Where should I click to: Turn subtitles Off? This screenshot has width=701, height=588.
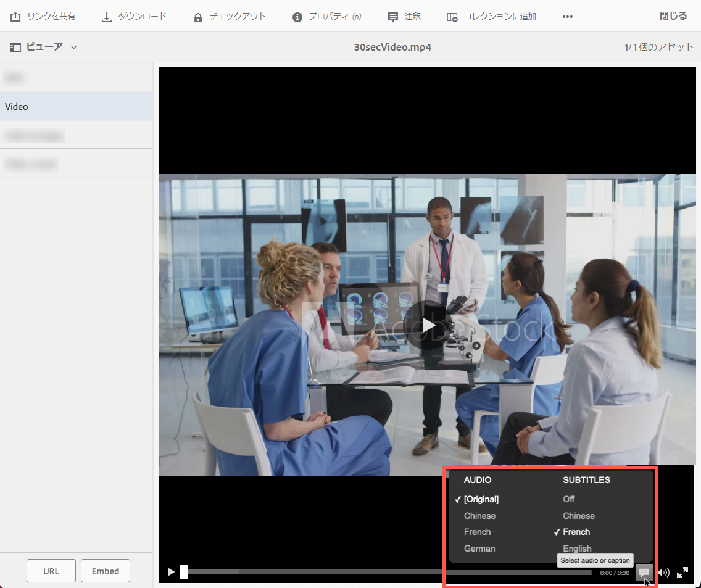coord(568,499)
